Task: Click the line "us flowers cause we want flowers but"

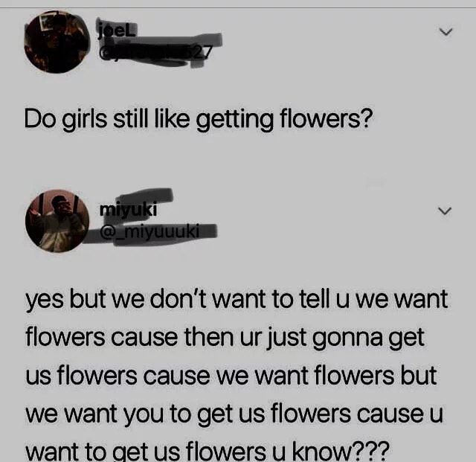Action: click(x=231, y=376)
